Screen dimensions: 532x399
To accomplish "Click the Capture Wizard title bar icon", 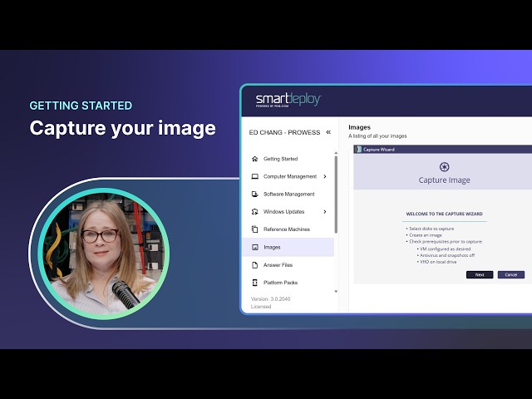I will 359,150.
